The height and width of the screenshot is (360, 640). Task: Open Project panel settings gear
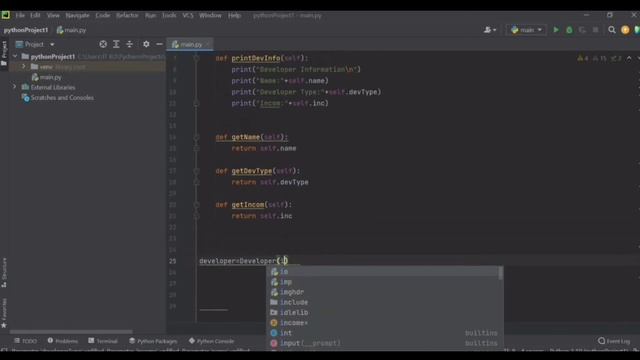click(x=146, y=44)
